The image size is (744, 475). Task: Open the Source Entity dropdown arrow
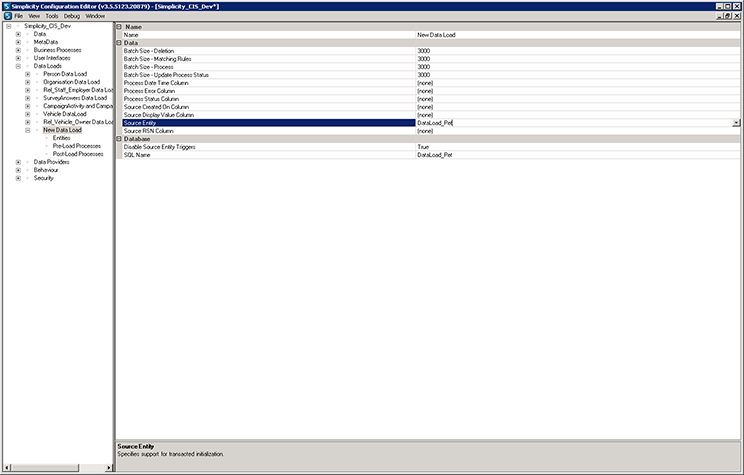point(736,123)
